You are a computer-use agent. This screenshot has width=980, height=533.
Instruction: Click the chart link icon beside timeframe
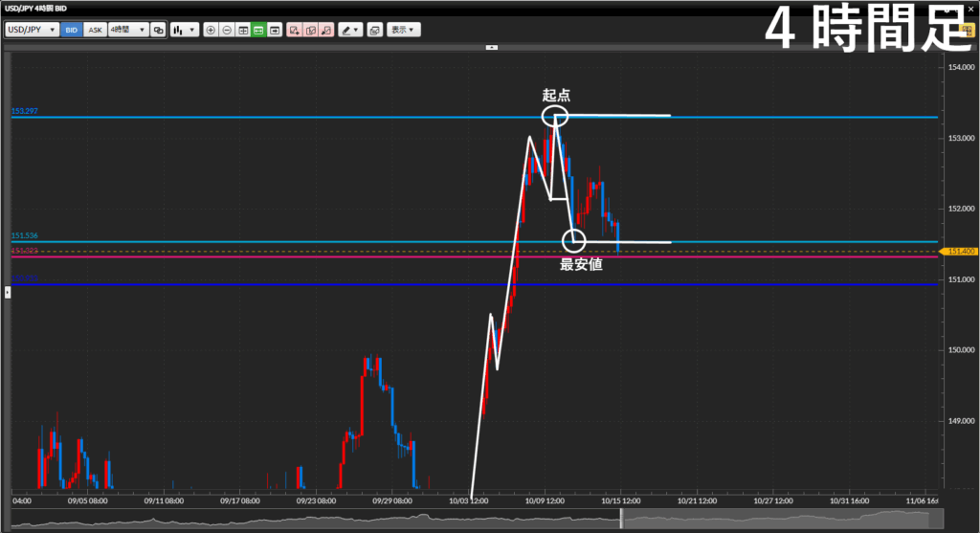[x=159, y=30]
